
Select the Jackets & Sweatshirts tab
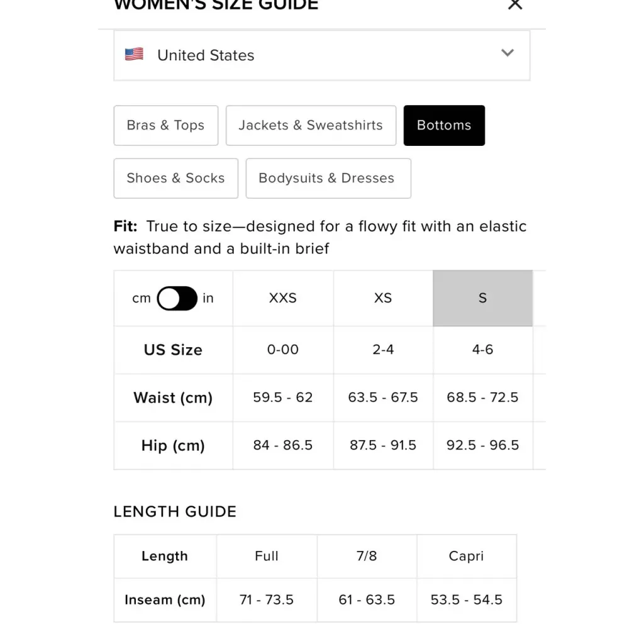tap(311, 125)
